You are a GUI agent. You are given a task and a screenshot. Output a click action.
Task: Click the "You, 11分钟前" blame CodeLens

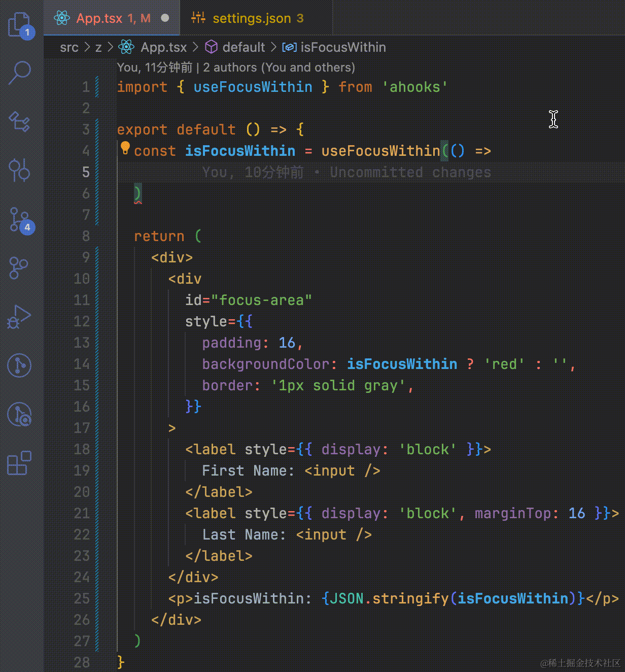point(155,68)
